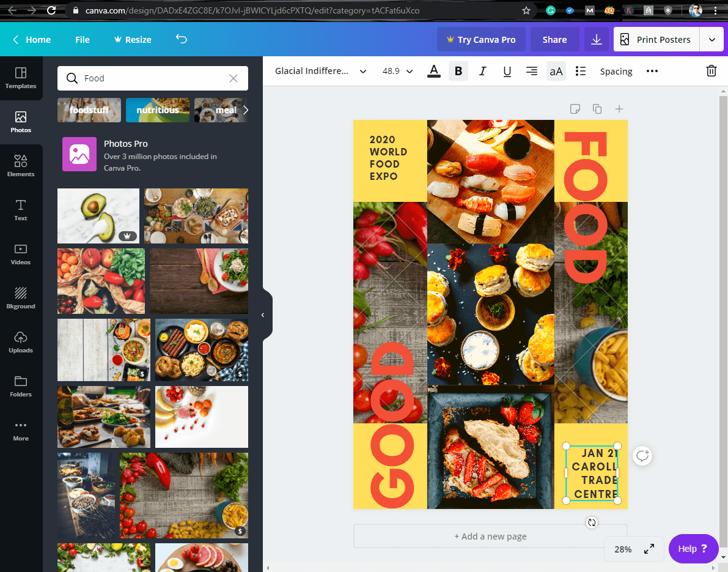
Task: Toggle the uppercase aA text option
Action: click(x=556, y=71)
